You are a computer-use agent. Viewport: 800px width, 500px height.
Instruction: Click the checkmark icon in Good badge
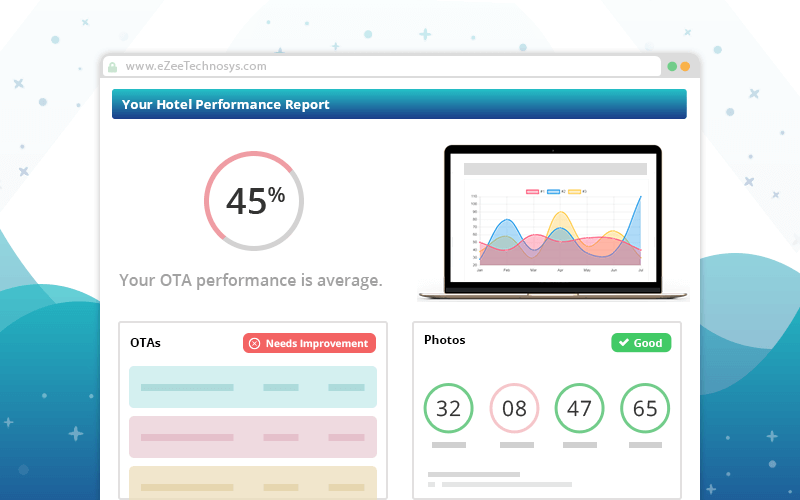coord(623,342)
